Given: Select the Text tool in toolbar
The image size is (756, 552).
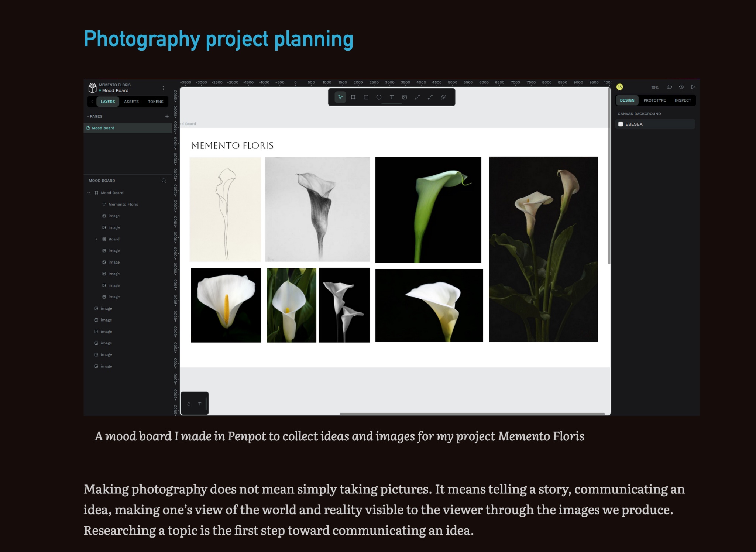Looking at the screenshot, I should pos(392,97).
